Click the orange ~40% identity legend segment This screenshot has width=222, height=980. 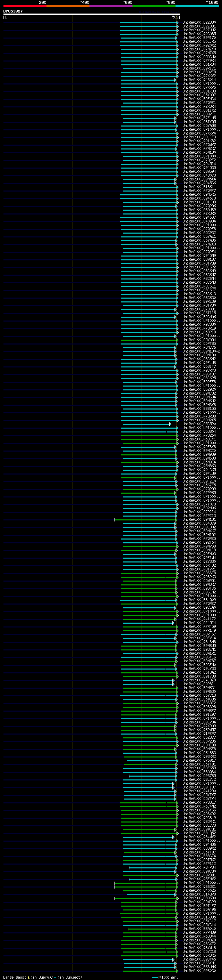pyautogui.click(x=68, y=6)
